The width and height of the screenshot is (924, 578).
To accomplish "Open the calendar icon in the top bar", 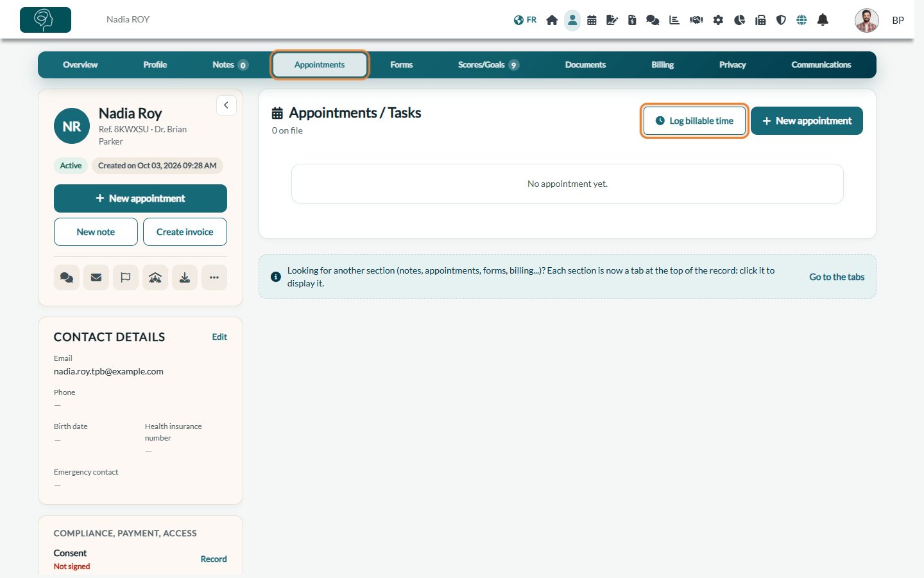I will 592,20.
